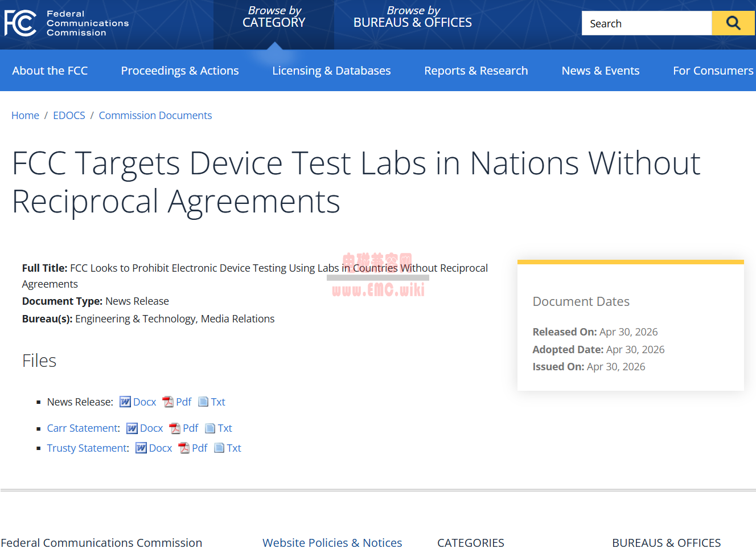
Task: Click the Trusty Statement Docx Word icon
Action: [x=141, y=448]
